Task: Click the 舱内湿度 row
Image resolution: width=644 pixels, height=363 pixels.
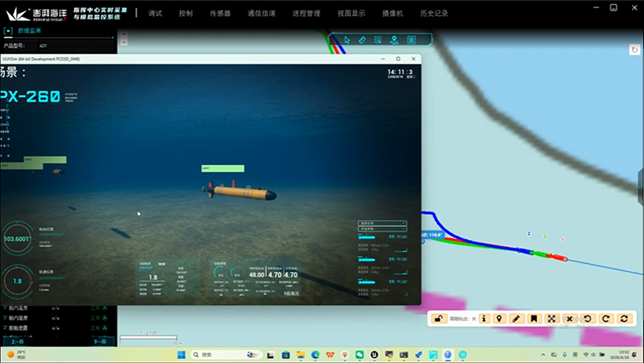Action: [56, 318]
